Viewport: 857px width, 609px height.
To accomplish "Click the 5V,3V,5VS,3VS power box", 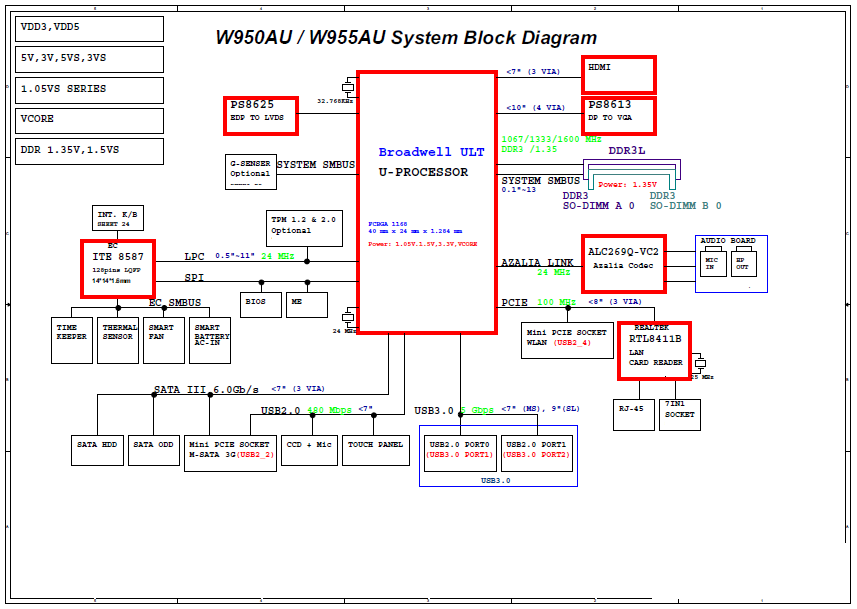I will (89, 60).
